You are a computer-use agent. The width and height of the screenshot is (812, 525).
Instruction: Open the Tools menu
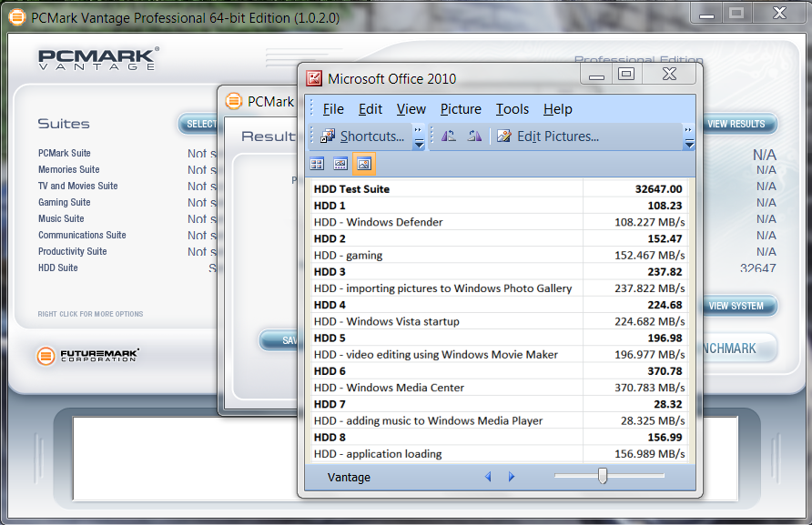[512, 109]
